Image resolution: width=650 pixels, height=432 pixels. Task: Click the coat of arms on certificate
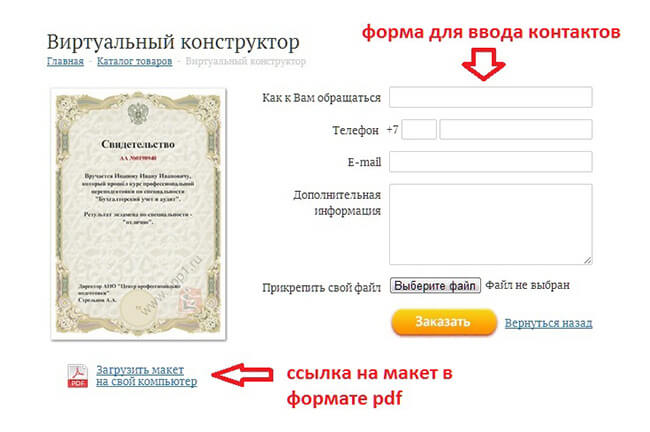point(137,114)
